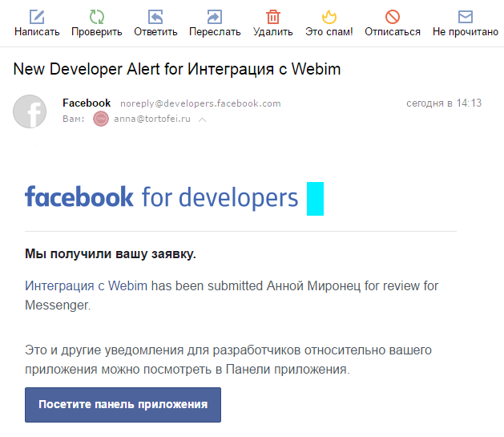The width and height of the screenshot is (504, 437).
Task: Click the Отписаться label text
Action: tap(393, 32)
